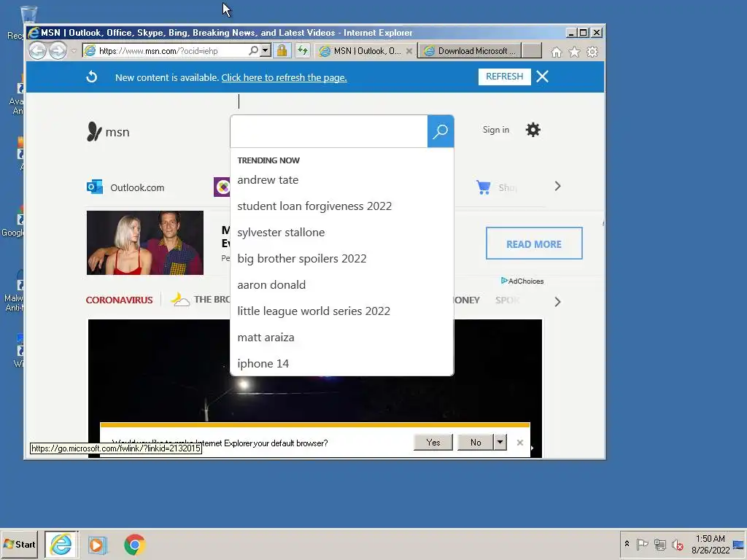
Task: Click the green refresh page icon in address bar
Action: tap(303, 50)
